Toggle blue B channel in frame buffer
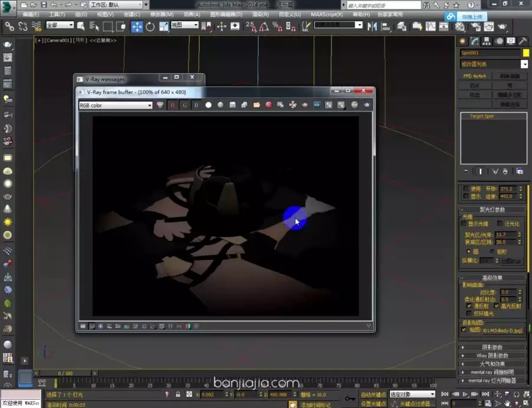This screenshot has width=532, height=408. coord(196,105)
